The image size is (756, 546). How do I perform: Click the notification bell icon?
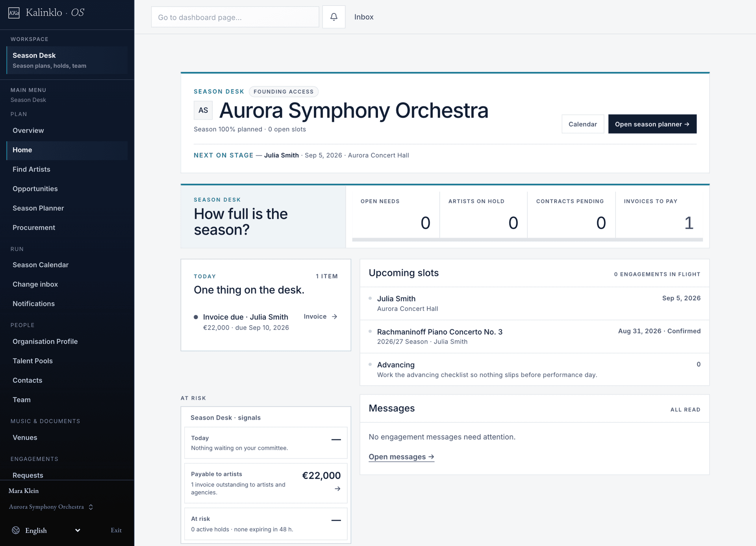pos(334,17)
